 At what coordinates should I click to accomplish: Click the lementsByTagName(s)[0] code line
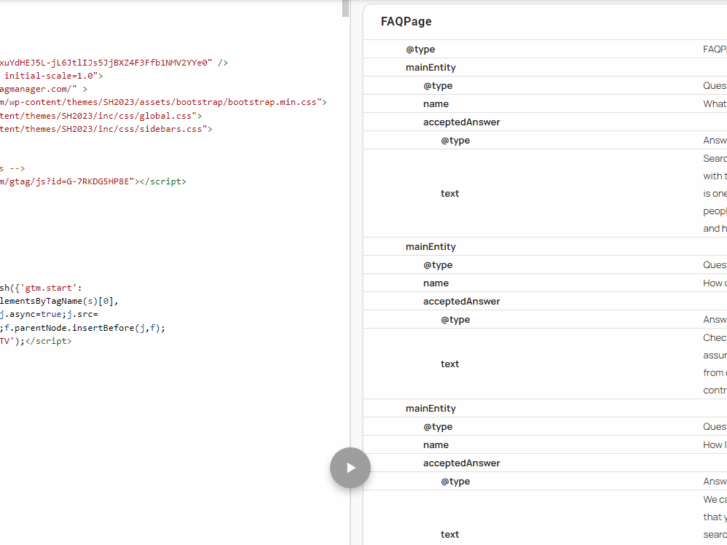pos(59,301)
